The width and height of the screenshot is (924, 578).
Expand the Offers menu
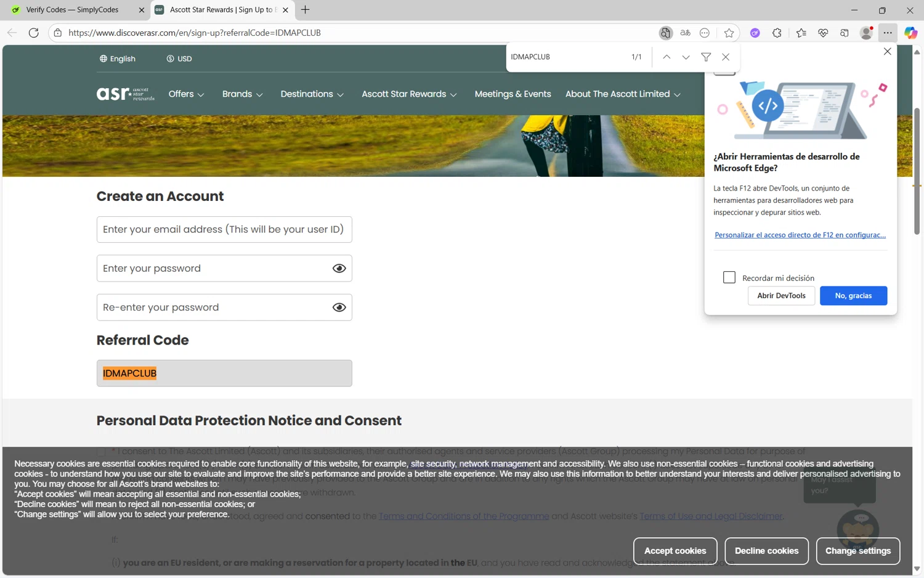186,94
